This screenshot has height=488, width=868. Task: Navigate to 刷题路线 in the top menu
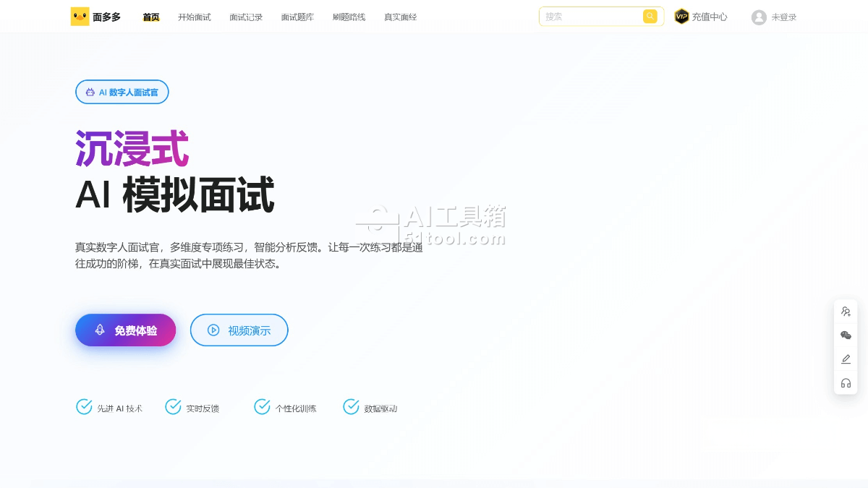pyautogui.click(x=349, y=17)
